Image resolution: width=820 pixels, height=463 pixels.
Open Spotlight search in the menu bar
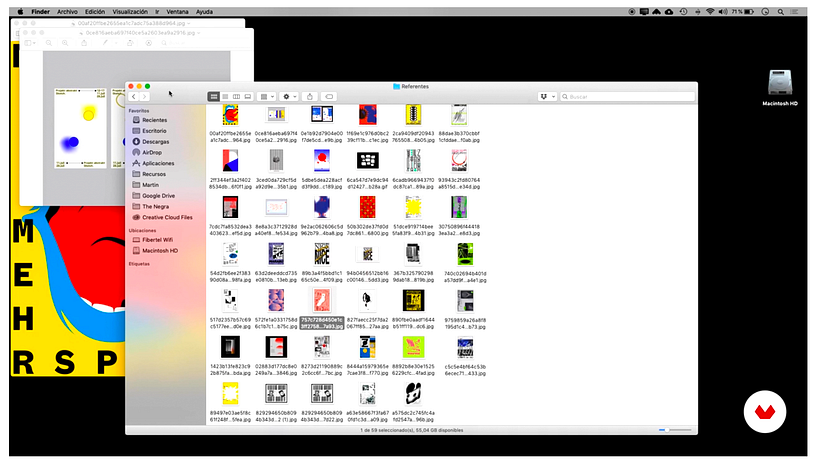pos(780,12)
